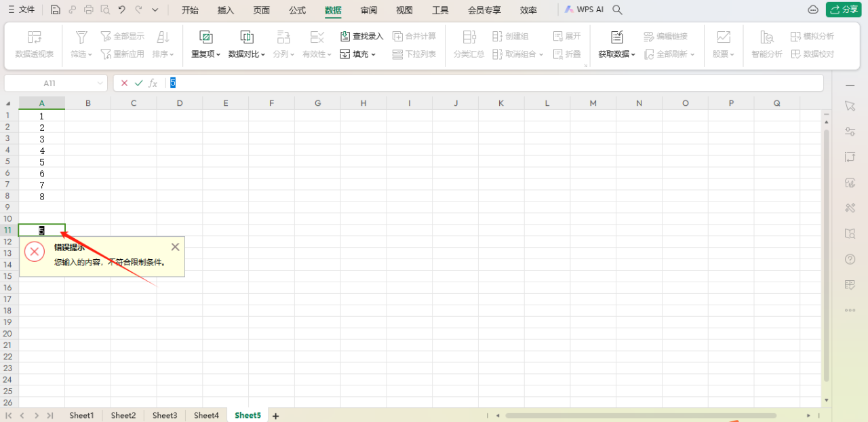Undo the last action

pyautogui.click(x=121, y=9)
